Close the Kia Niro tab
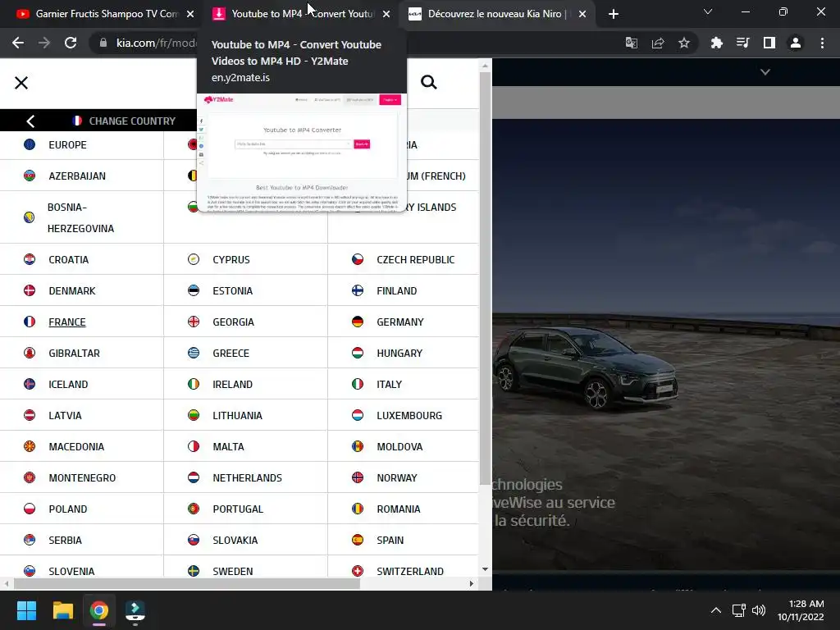Screen dimensions: 840x630 point(582,14)
